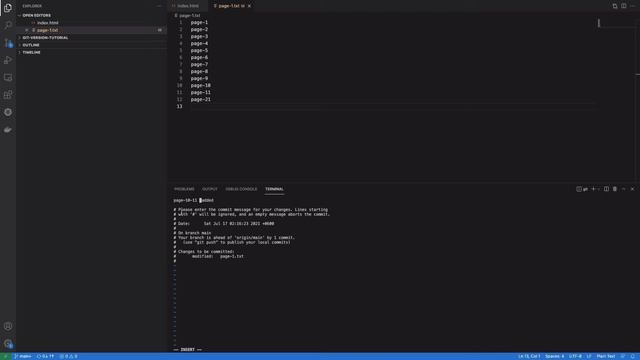Open editor more actions menu

point(633,6)
